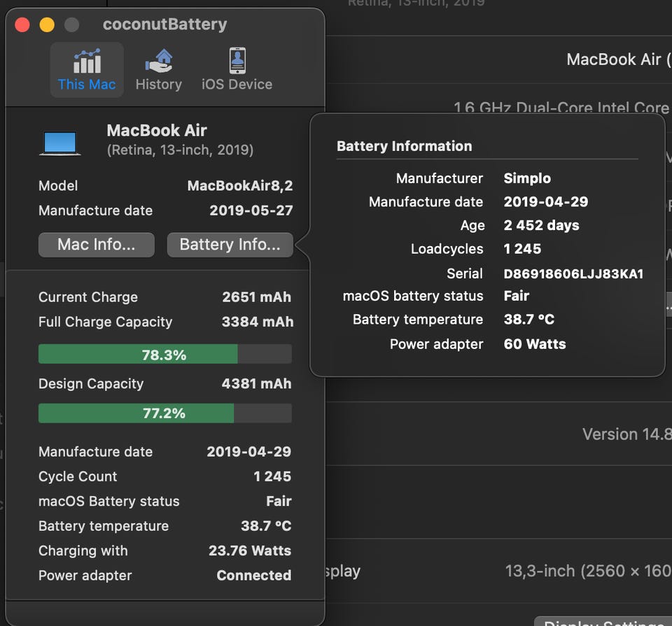The height and width of the screenshot is (626, 672).
Task: Select the battery serial number text
Action: coord(573,273)
